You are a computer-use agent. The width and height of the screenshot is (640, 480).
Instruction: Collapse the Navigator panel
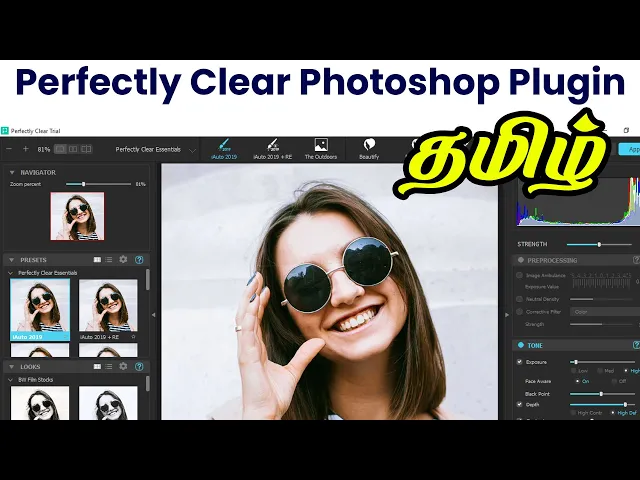pos(12,173)
